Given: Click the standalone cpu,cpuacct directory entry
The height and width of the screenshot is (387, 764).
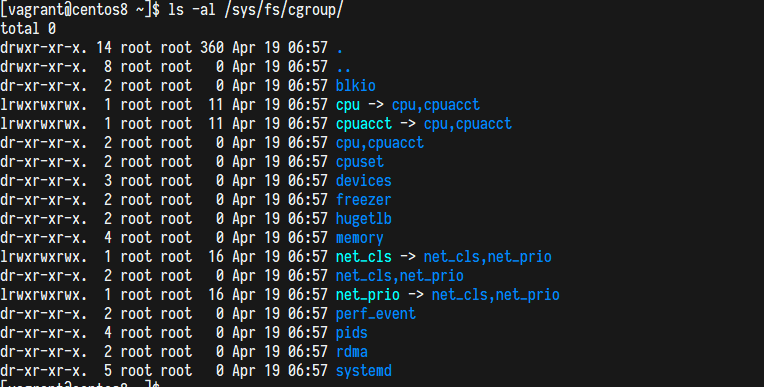Looking at the screenshot, I should (x=380, y=143).
